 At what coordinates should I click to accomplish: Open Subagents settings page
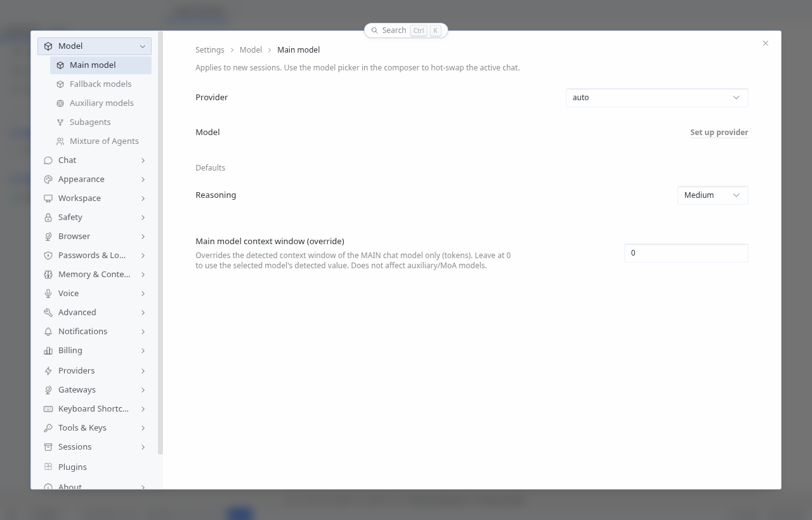[x=101, y=122]
